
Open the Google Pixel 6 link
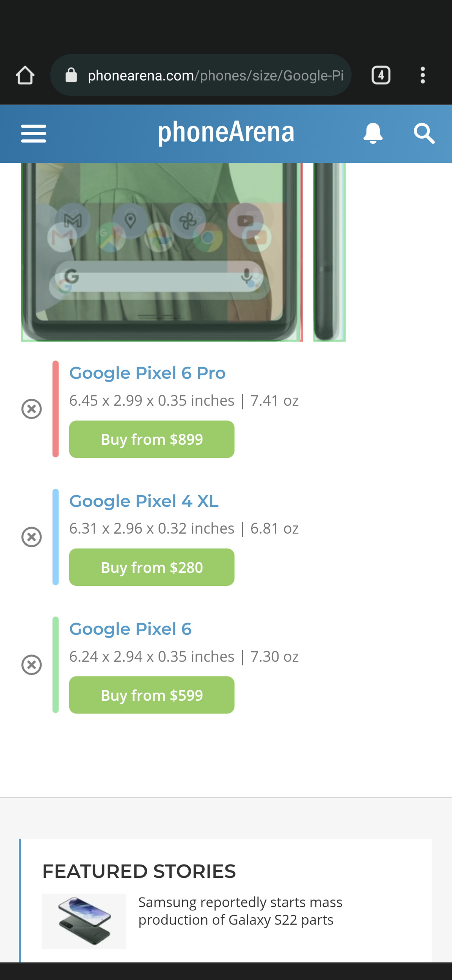click(131, 629)
